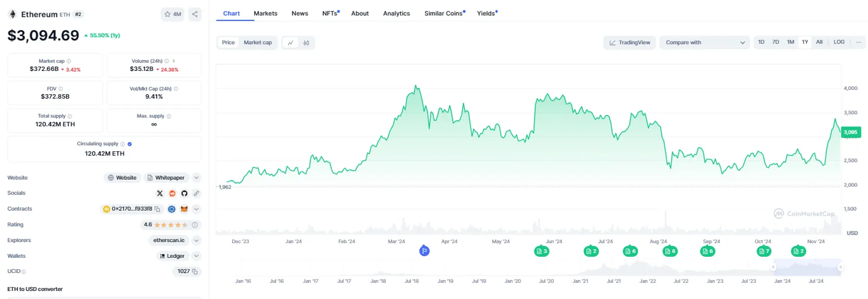Open the Chart tab

(x=231, y=14)
